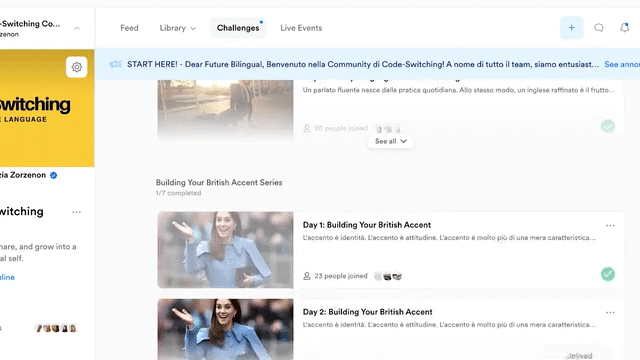The height and width of the screenshot is (360, 640).
Task: Expand the Library dropdown menu
Action: tap(178, 28)
